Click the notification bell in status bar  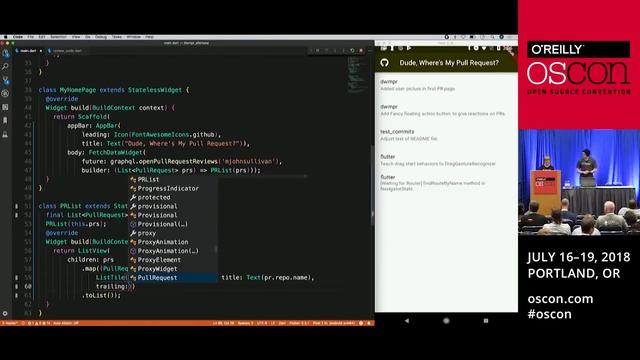[x=369, y=323]
